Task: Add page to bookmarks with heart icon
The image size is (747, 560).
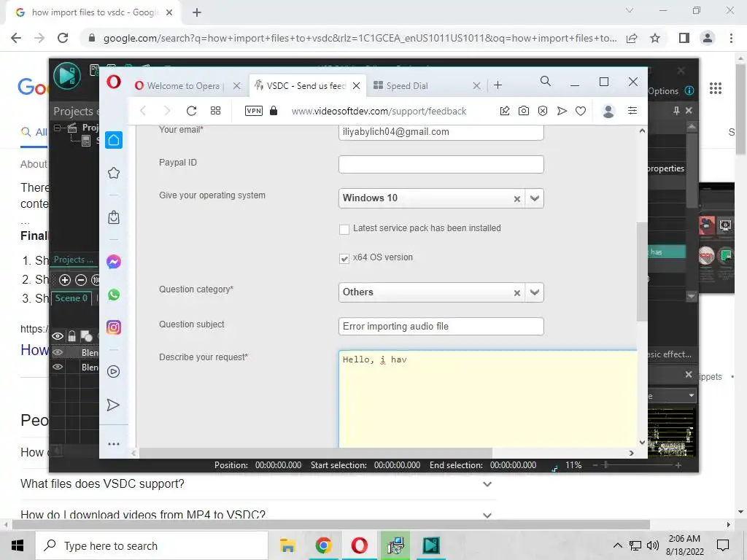Action: coord(581,111)
